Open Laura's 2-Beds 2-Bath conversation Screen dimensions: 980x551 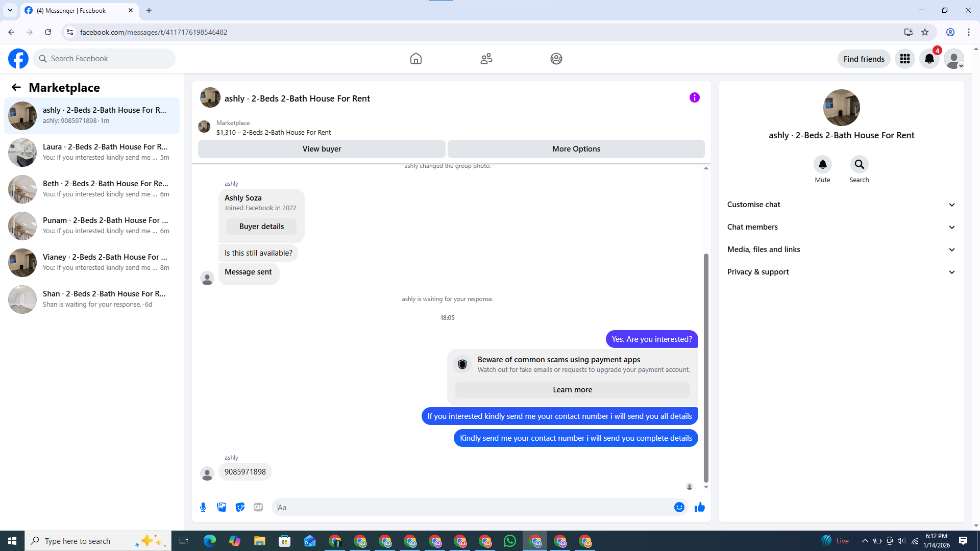click(x=92, y=152)
